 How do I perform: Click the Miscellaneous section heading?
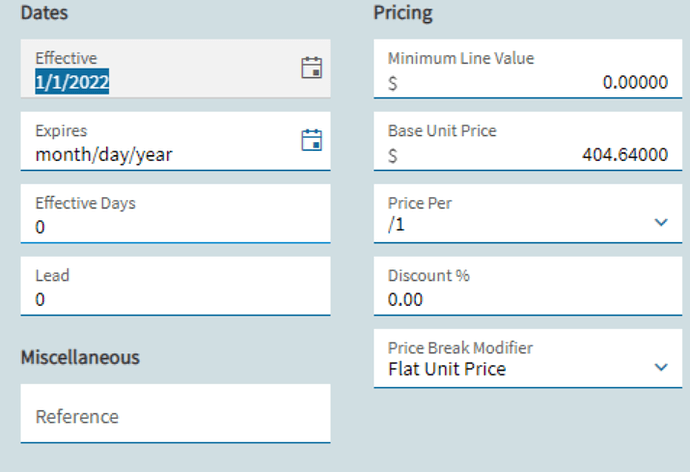pos(80,357)
